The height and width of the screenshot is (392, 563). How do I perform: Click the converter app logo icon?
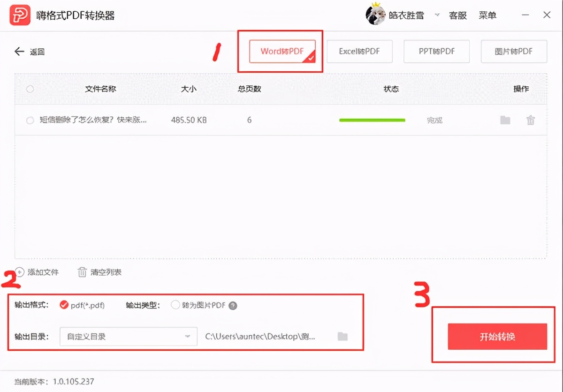[19, 15]
